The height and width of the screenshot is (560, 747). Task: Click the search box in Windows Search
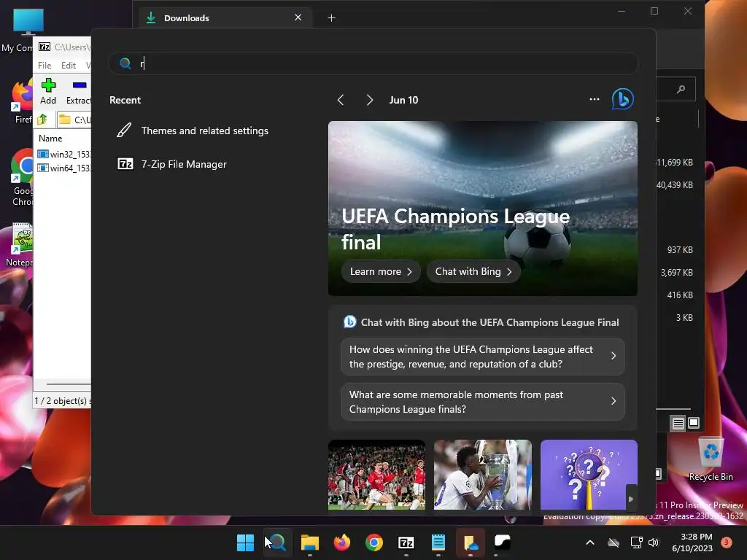[373, 63]
